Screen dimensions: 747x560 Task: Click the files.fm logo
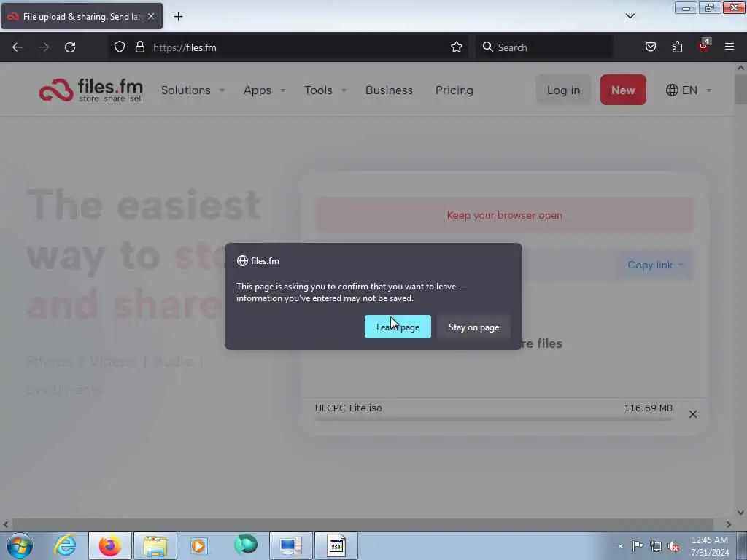(x=91, y=90)
